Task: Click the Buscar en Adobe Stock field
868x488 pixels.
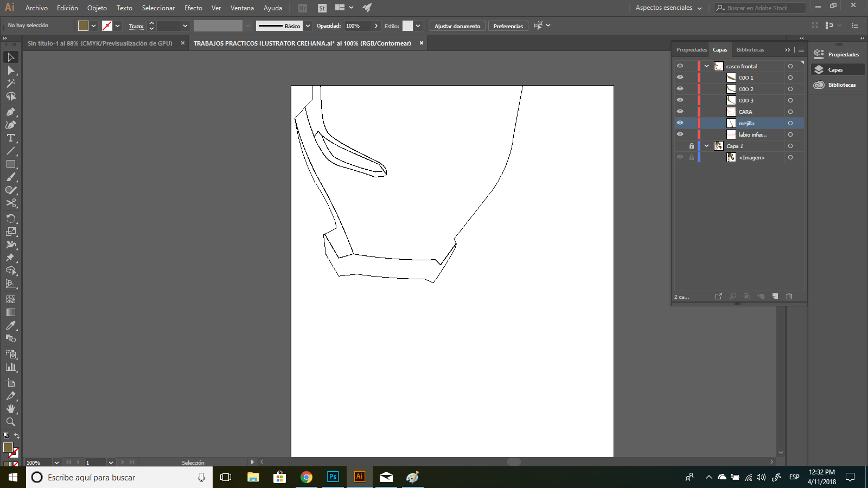Action: 759,8
